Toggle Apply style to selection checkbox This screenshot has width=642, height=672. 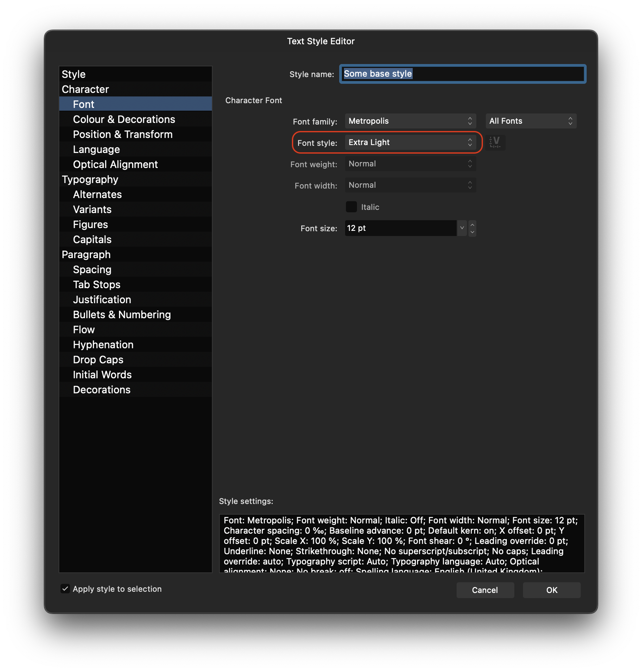pos(66,589)
